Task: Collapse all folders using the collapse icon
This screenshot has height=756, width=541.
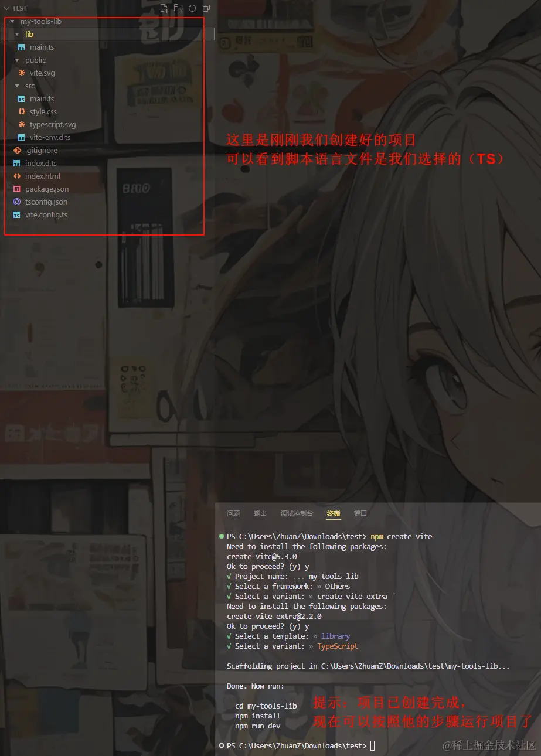Action: (206, 8)
